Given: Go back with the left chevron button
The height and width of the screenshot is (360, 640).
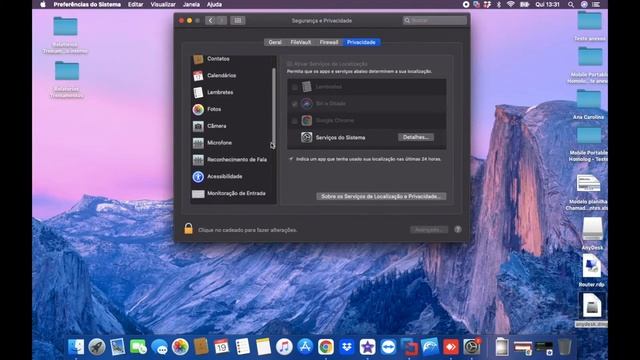Looking at the screenshot, I should coord(211,20).
